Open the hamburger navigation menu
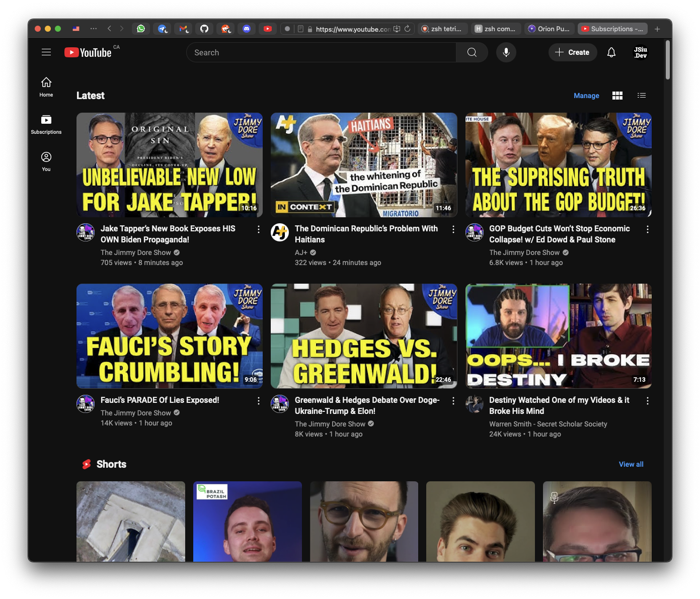The height and width of the screenshot is (599, 700). click(46, 52)
